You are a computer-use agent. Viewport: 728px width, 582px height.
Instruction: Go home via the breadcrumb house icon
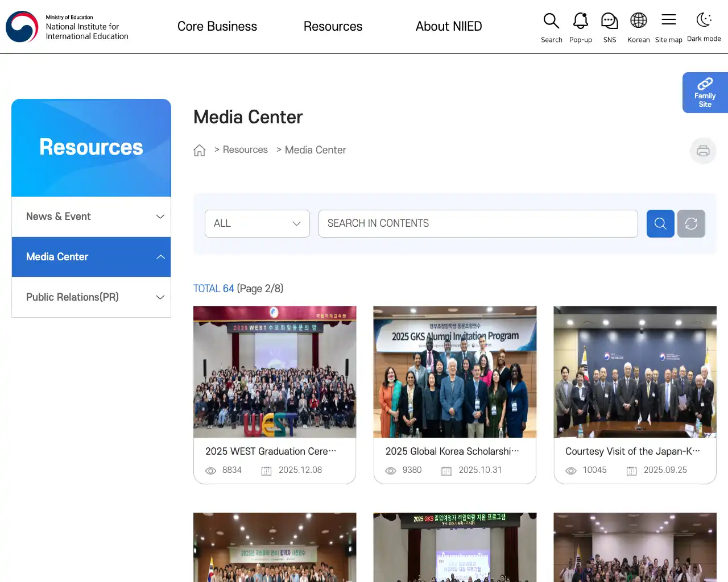[x=200, y=150]
